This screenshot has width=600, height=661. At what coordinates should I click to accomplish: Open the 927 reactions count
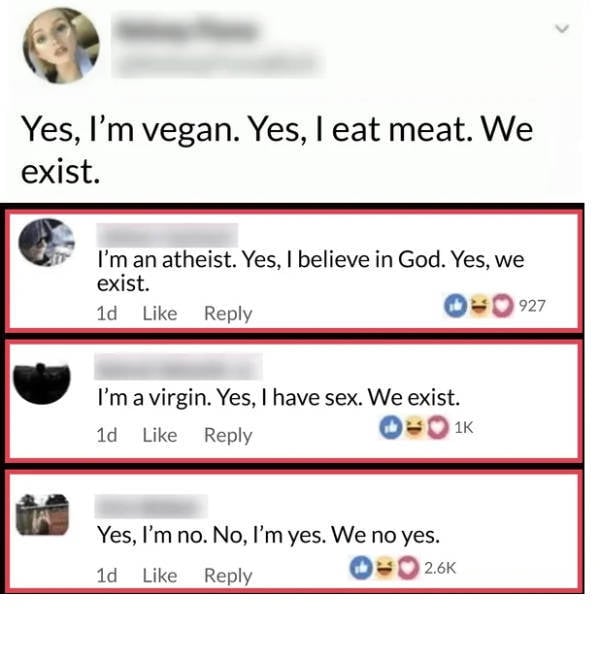[x=533, y=306]
